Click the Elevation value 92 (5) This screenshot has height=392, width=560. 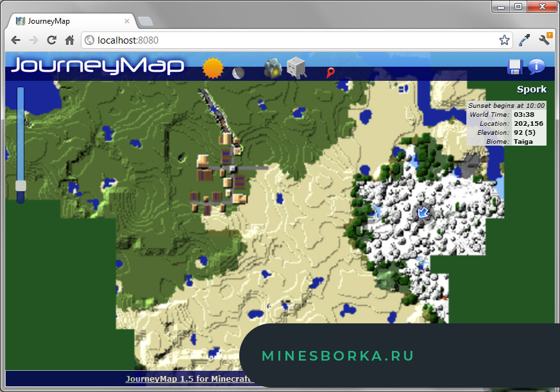point(525,132)
